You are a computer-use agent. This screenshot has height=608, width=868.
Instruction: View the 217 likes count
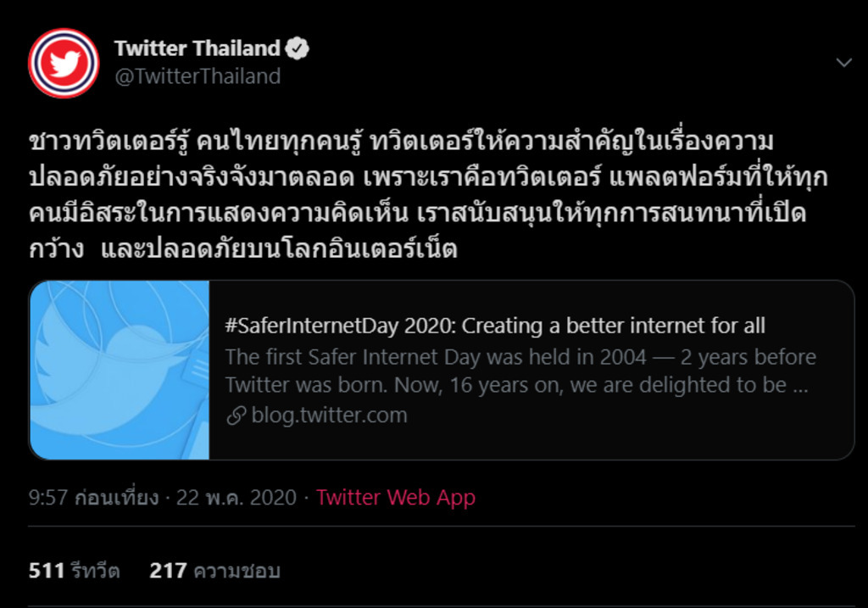[167, 571]
